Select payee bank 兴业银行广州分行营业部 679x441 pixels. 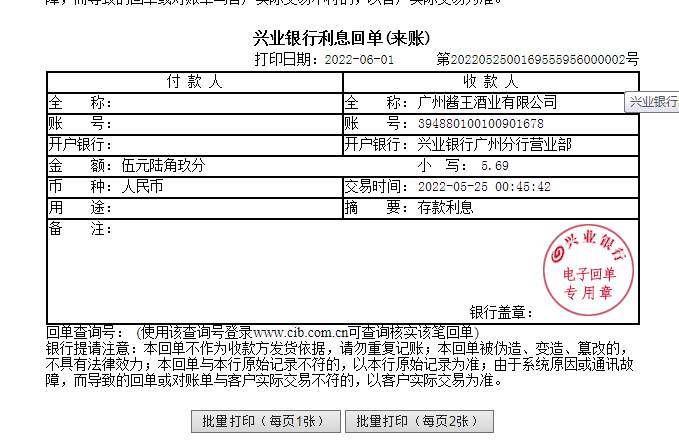point(495,144)
